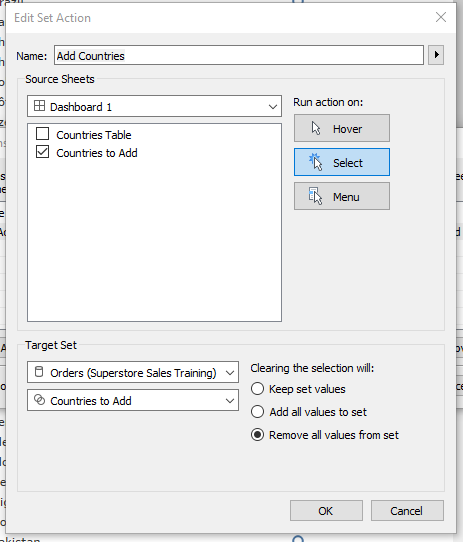The height and width of the screenshot is (542, 463).
Task: Click the Select action cursor icon
Action: tap(316, 162)
